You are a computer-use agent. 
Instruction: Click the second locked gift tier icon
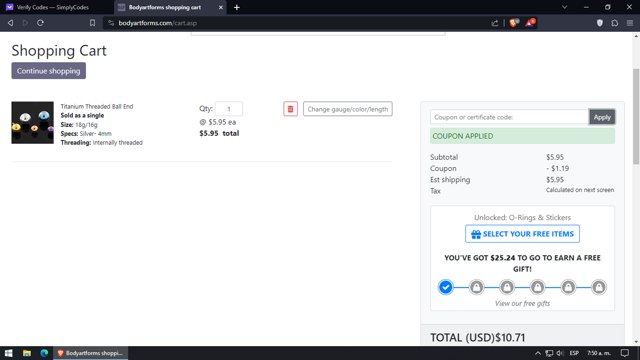coord(507,287)
